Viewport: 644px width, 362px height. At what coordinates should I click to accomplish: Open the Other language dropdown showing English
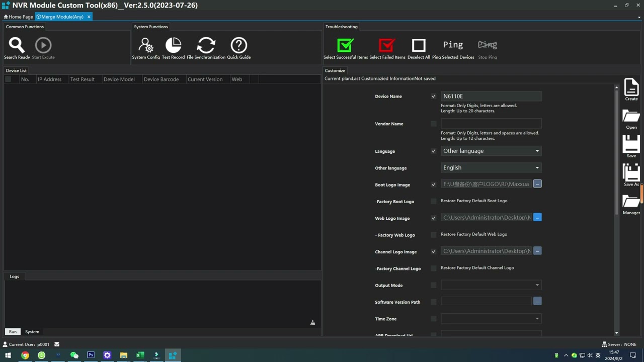pos(491,168)
